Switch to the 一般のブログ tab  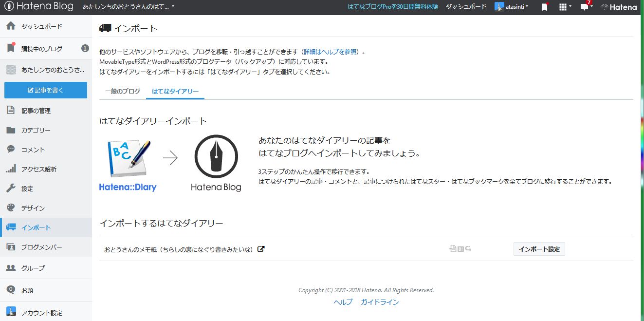123,91
